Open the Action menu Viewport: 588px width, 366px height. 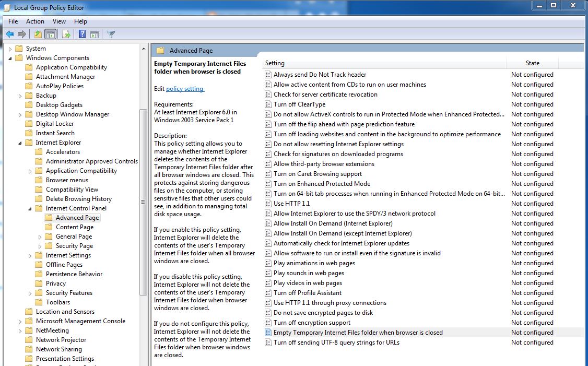(35, 21)
